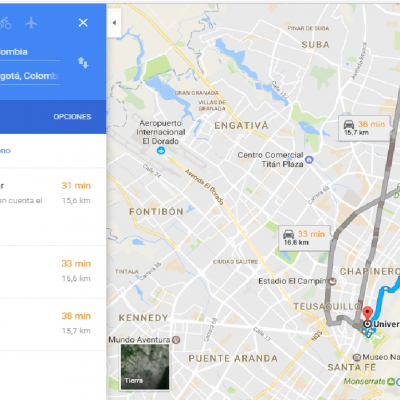Switch to the Tierra satellite view thumbnail

[x=145, y=367]
